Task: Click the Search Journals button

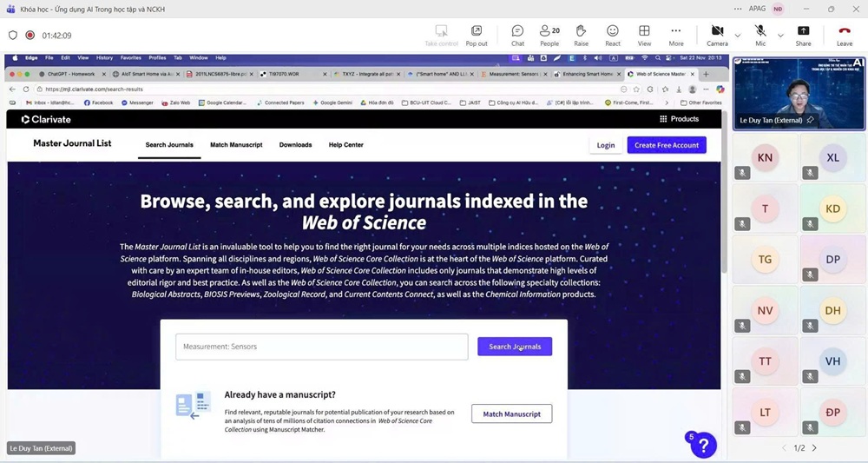Action: pyautogui.click(x=515, y=347)
